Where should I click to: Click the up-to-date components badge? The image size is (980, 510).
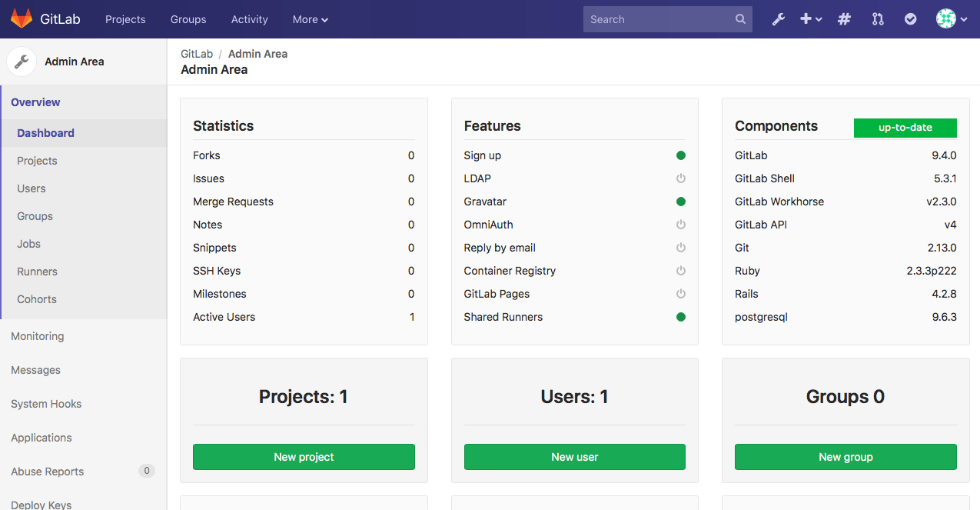905,128
